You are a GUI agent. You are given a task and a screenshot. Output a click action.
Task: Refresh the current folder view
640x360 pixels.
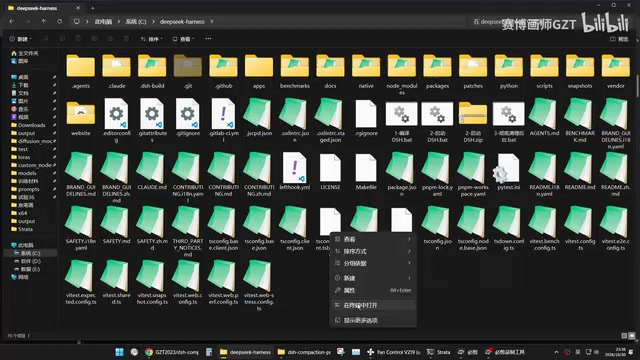[60, 21]
